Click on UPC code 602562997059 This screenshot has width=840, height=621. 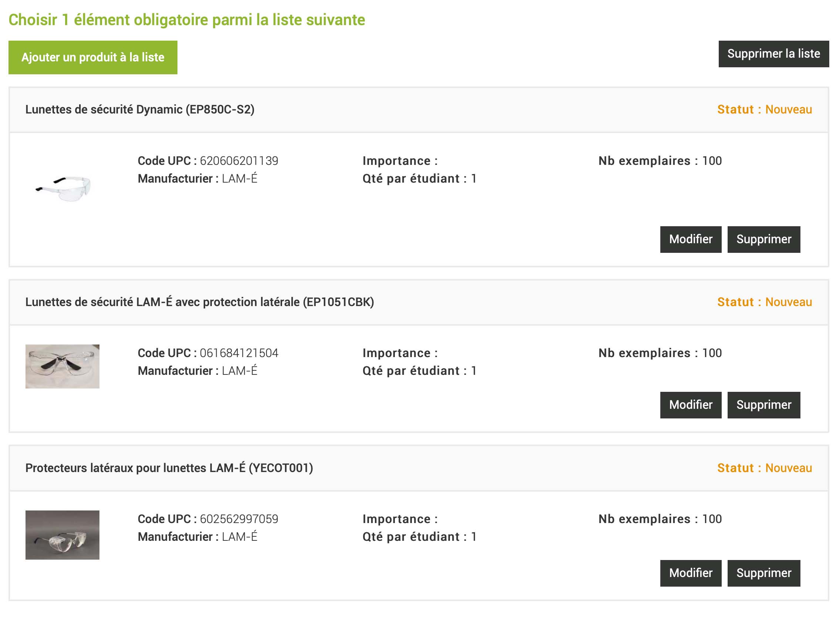coord(239,519)
